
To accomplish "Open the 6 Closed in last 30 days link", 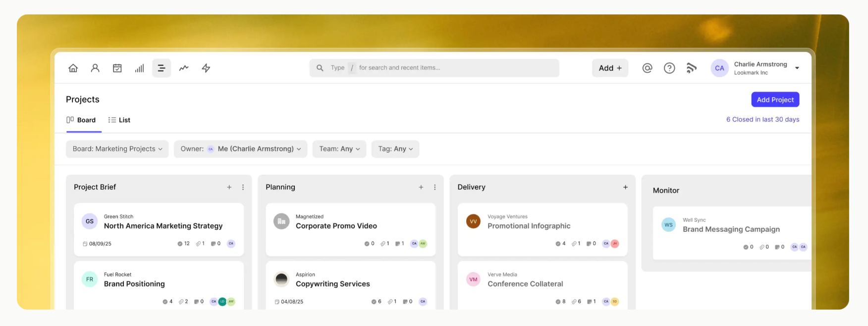I will pyautogui.click(x=763, y=119).
